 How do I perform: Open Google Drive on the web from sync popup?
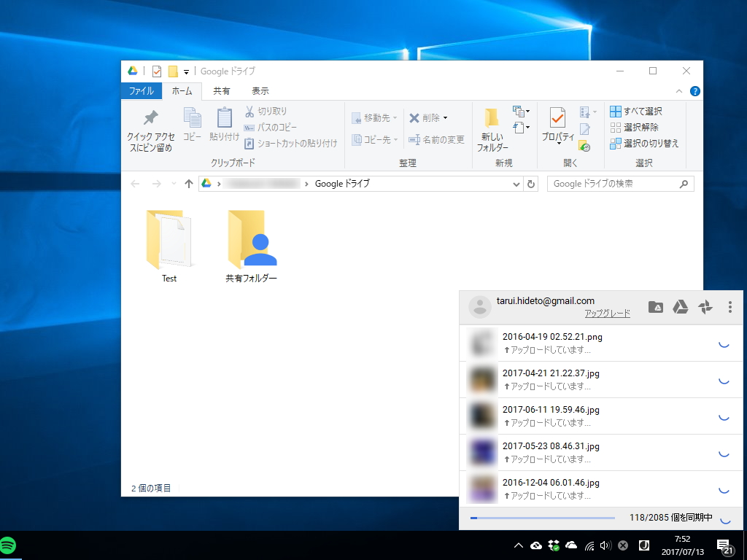[679, 307]
